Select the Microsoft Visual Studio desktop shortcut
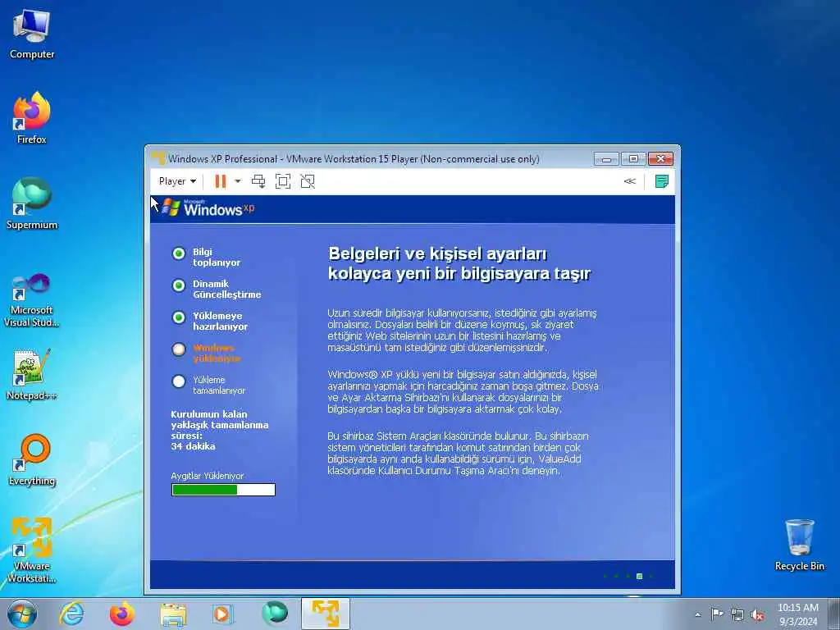Viewport: 840px width, 630px height. [32, 300]
